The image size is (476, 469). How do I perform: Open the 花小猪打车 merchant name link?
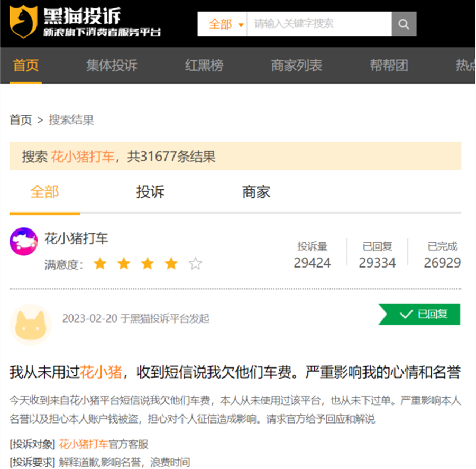point(77,238)
